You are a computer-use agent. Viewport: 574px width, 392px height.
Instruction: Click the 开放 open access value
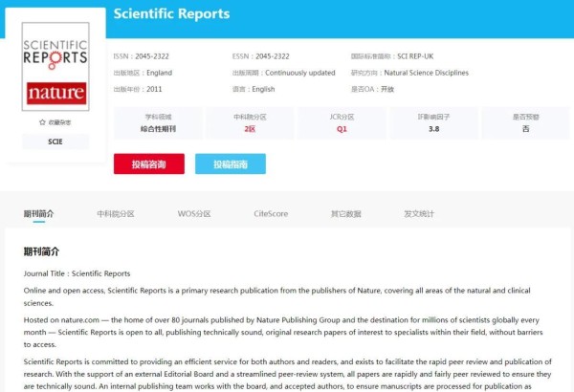coord(387,89)
